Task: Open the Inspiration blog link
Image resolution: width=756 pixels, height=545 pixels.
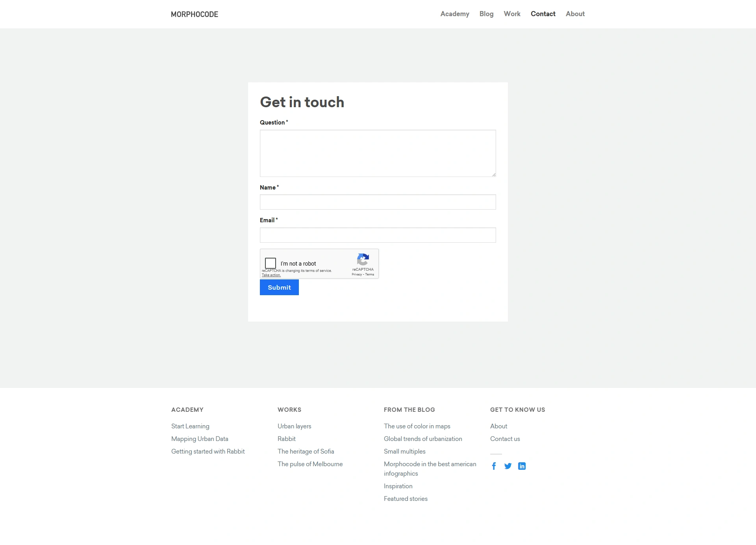Action: point(398,486)
